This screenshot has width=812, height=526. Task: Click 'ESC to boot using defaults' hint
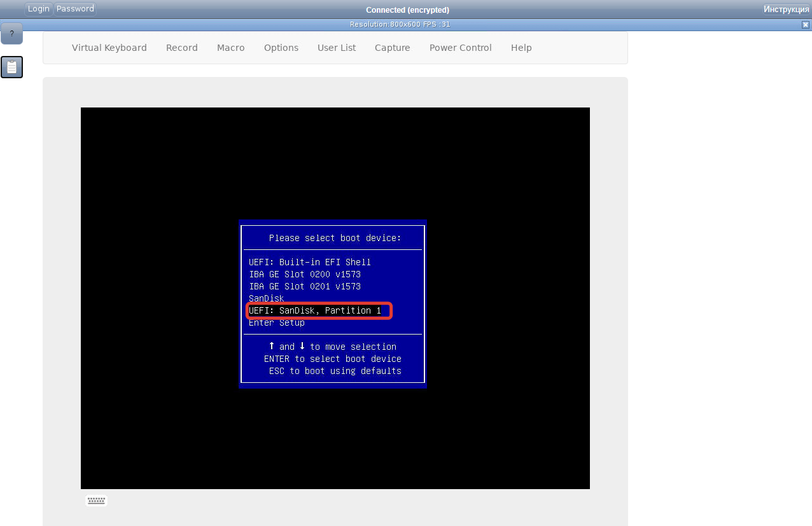(x=335, y=371)
